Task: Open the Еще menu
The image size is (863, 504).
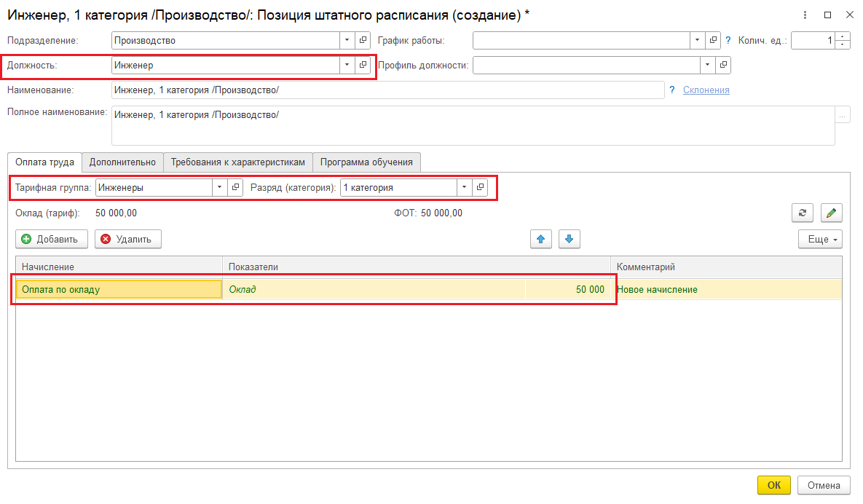Action: point(820,239)
